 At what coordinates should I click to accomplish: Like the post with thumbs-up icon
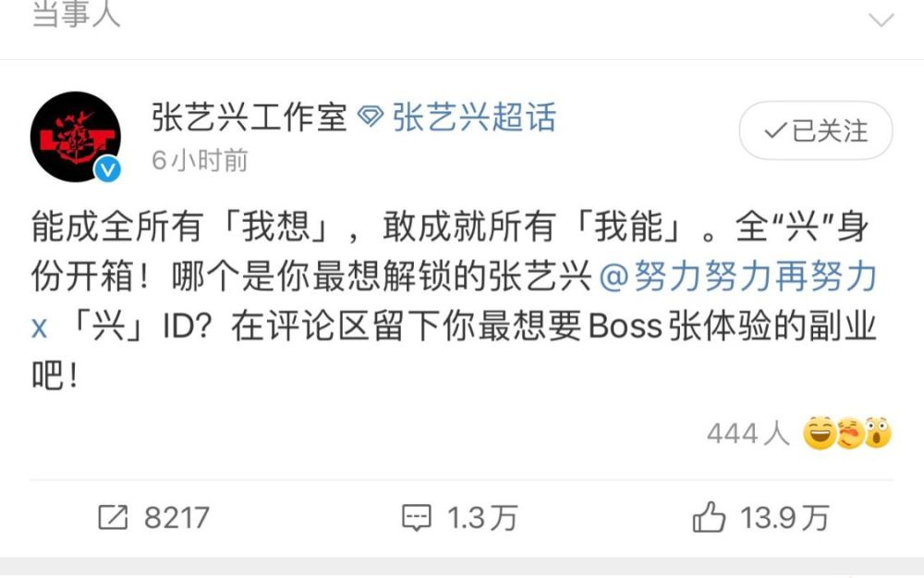709,517
